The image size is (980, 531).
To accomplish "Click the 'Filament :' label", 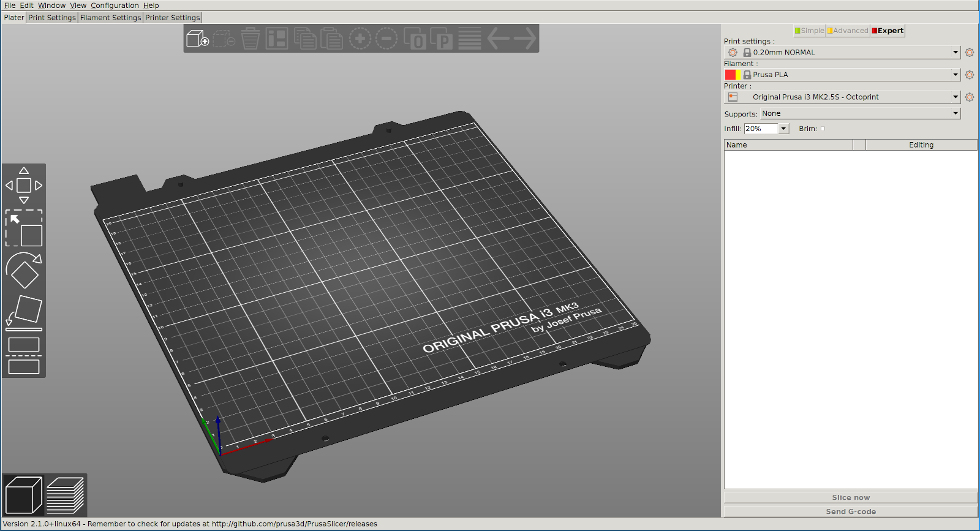I will (x=741, y=64).
